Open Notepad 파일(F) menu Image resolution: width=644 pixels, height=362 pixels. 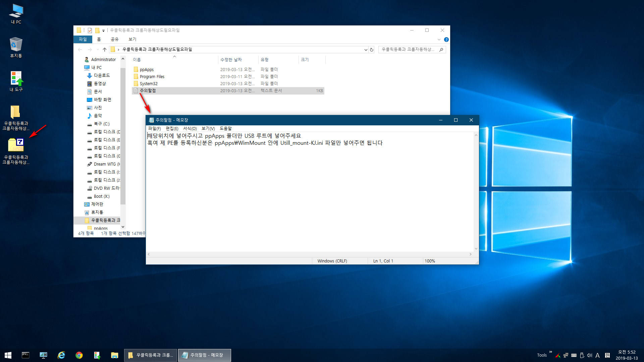(x=154, y=129)
